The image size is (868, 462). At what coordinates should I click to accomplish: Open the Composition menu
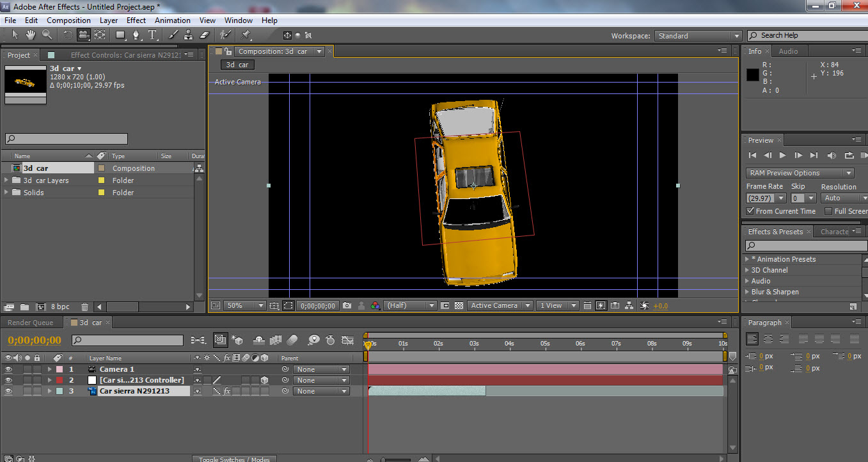[68, 20]
